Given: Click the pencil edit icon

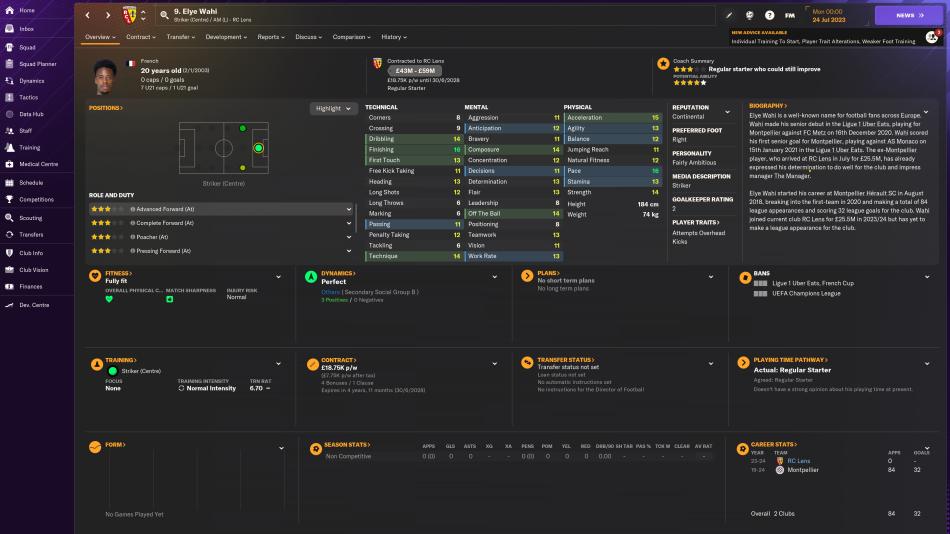Looking at the screenshot, I should tap(729, 15).
